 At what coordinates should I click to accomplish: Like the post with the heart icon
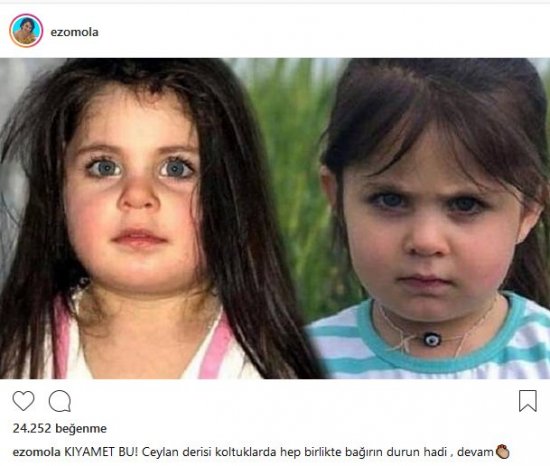[24, 400]
